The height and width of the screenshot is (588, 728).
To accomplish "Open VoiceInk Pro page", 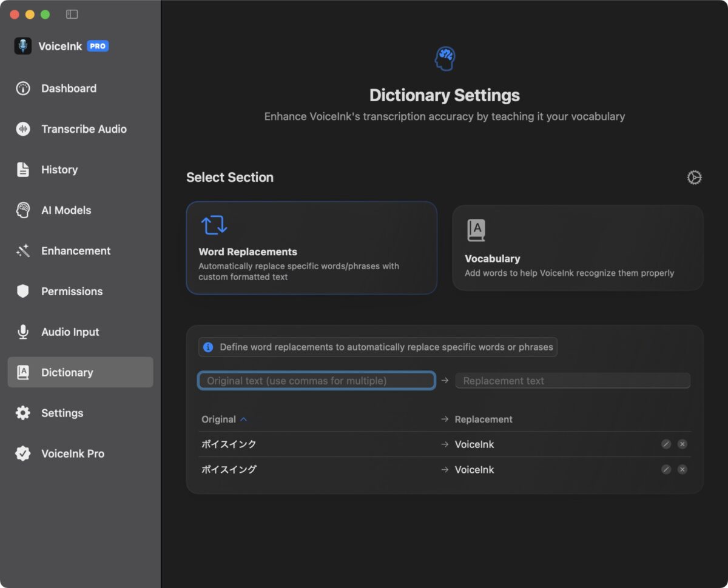I will [73, 454].
